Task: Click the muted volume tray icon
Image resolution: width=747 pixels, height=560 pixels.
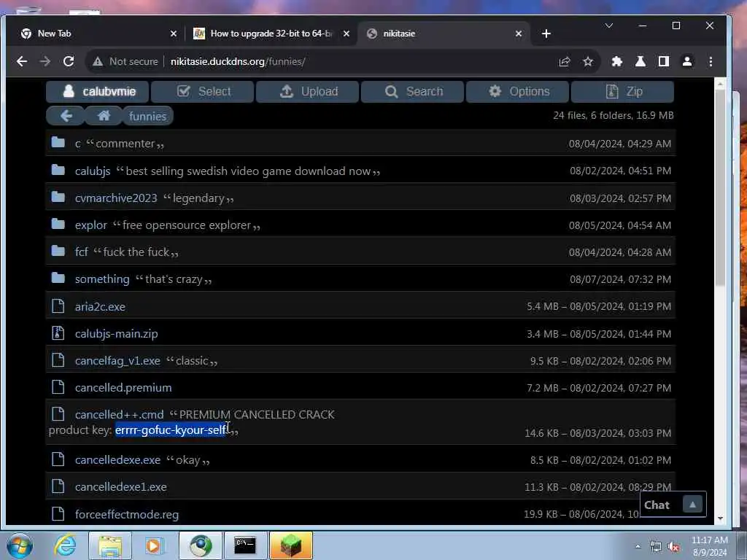Action: (x=673, y=547)
